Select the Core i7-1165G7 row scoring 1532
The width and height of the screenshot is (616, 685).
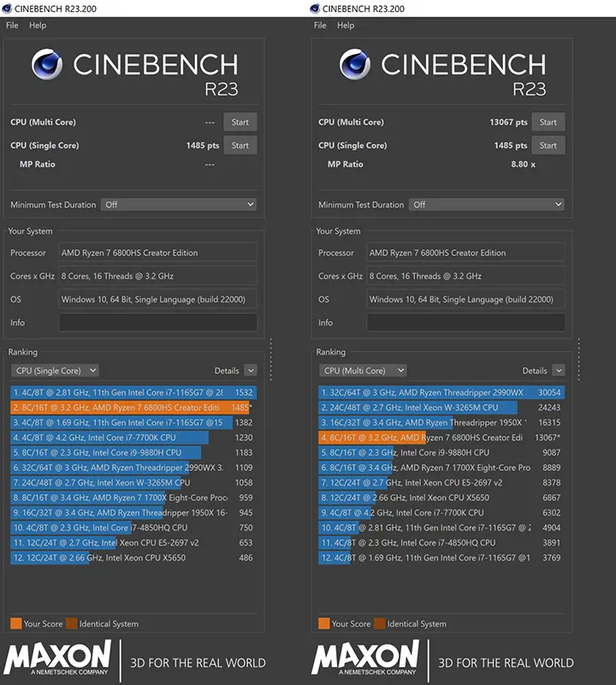point(128,392)
